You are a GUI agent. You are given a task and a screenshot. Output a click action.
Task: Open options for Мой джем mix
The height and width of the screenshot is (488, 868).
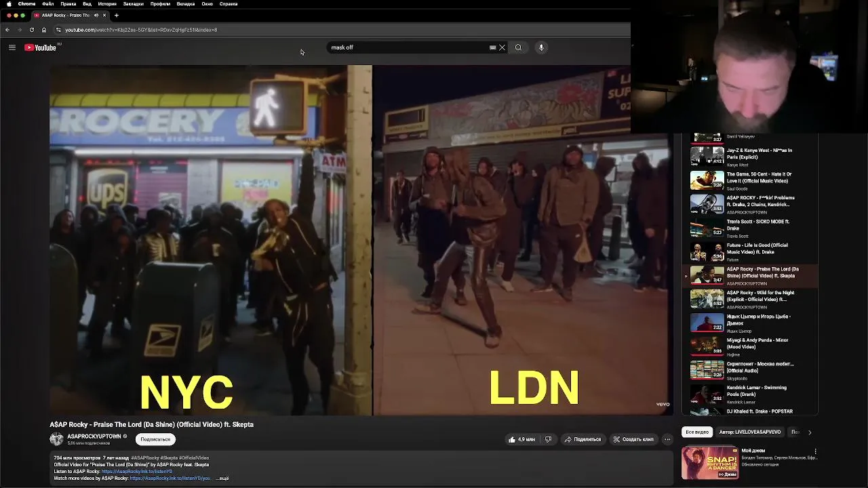click(x=816, y=451)
